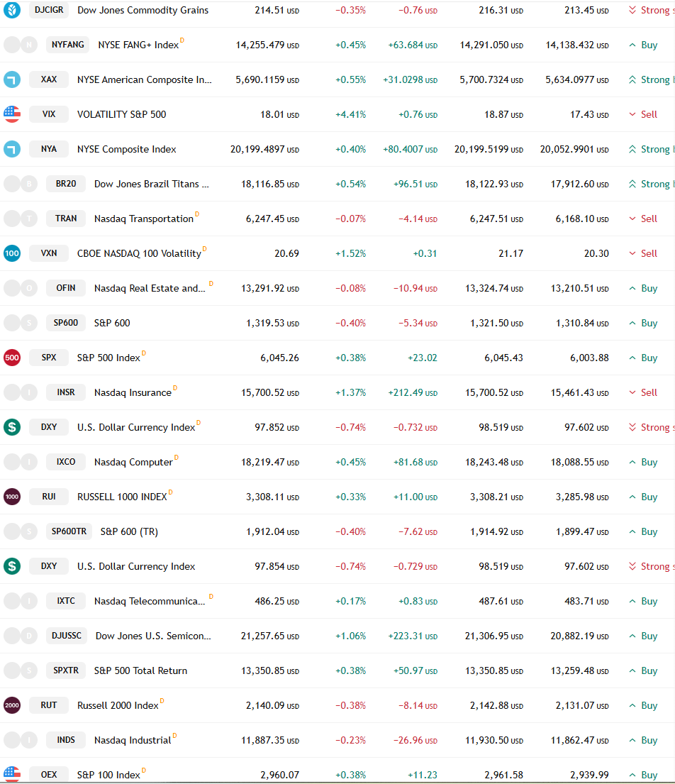Click the OFIN placeholder logo icon
This screenshot has width=675, height=784.
21,288
